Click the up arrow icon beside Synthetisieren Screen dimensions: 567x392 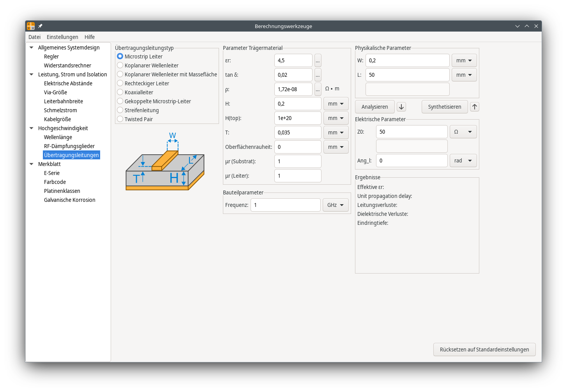tap(474, 107)
